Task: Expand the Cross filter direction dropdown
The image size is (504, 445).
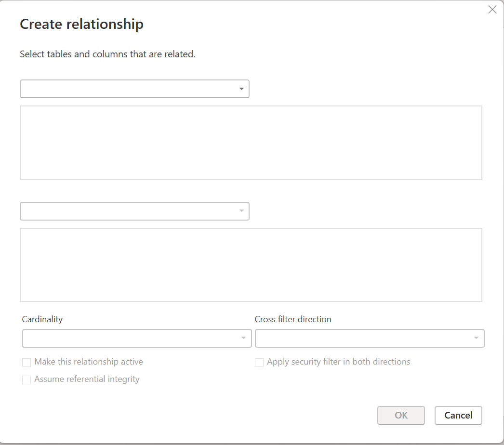Action: click(370, 339)
